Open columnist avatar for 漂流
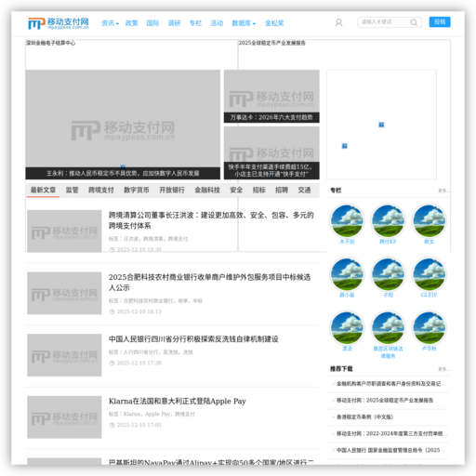Image resolution: width=476 pixels, height=476 pixels. pos(347,328)
